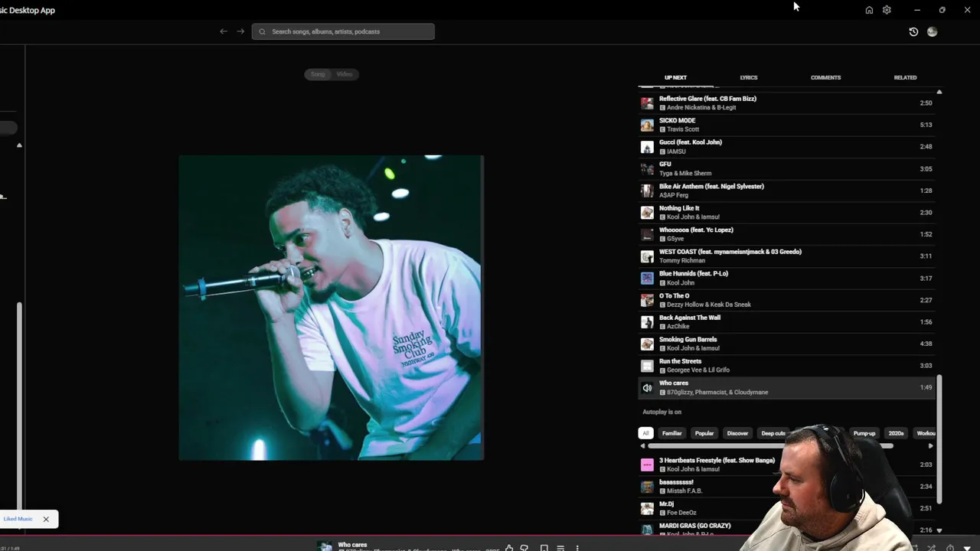Image resolution: width=980 pixels, height=551 pixels.
Task: Click the search songs input field
Action: tap(343, 31)
